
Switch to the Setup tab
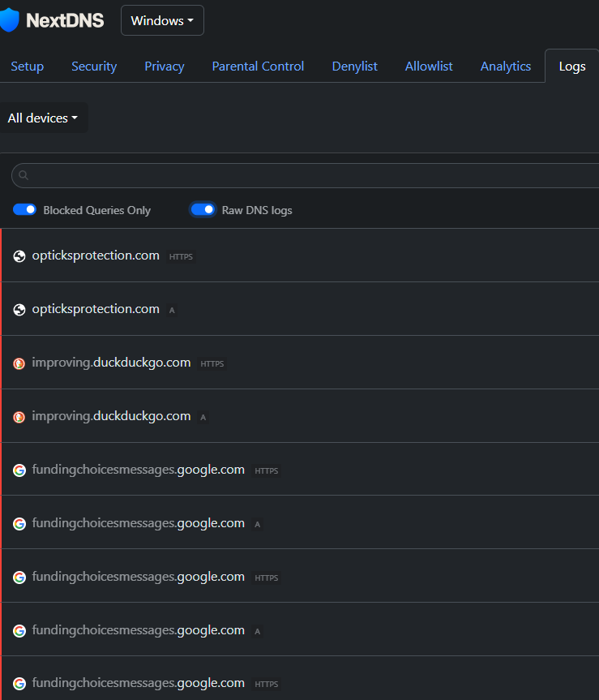click(x=28, y=66)
